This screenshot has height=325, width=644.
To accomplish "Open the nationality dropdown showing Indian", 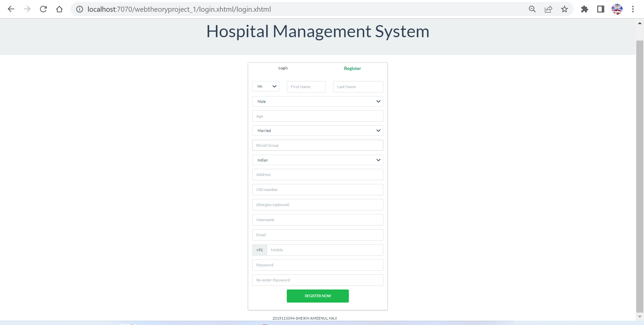I will coord(317,160).
